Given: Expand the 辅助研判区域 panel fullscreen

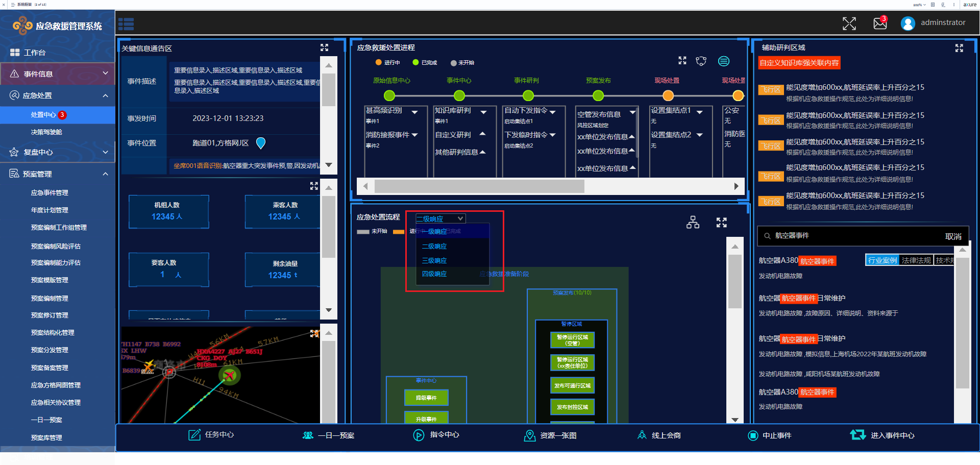Looking at the screenshot, I should point(959,48).
